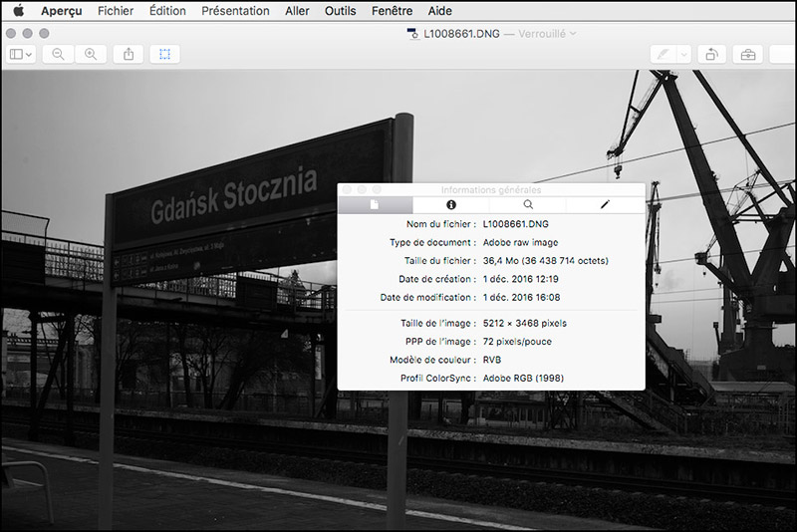Open the Share icon in toolbar
The image size is (797, 532).
pos(129,54)
